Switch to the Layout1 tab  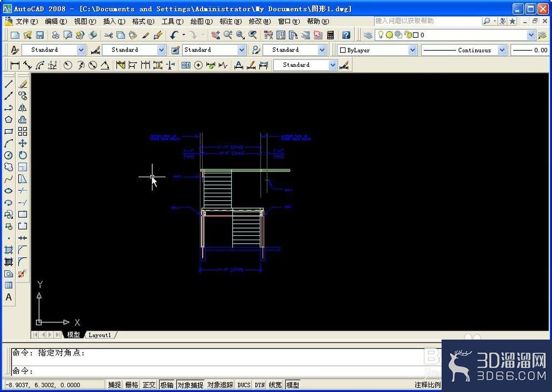tap(99, 335)
